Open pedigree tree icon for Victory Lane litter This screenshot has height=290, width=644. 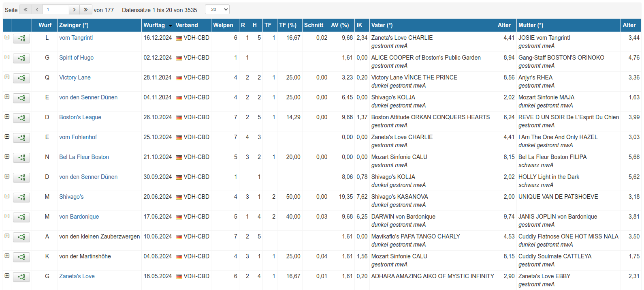coord(21,78)
